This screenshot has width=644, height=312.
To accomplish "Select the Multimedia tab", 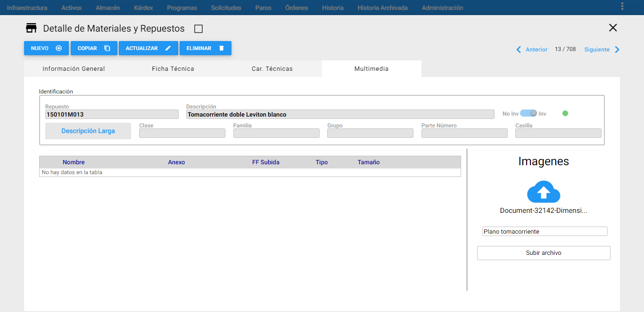I will coord(372,69).
